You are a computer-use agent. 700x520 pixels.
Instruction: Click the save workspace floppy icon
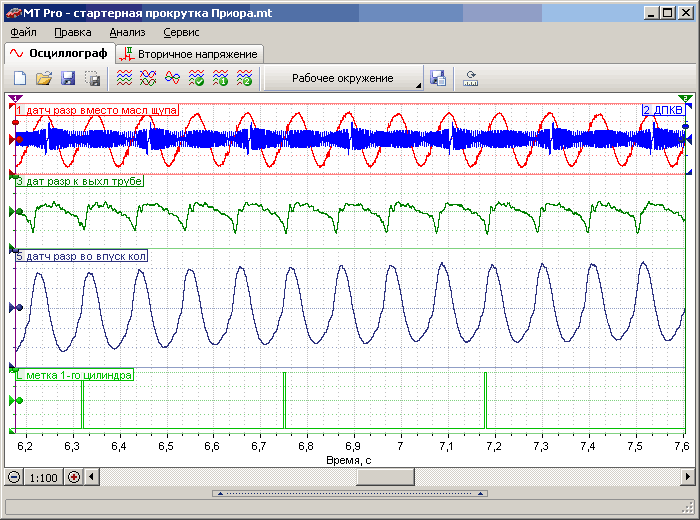click(x=437, y=78)
